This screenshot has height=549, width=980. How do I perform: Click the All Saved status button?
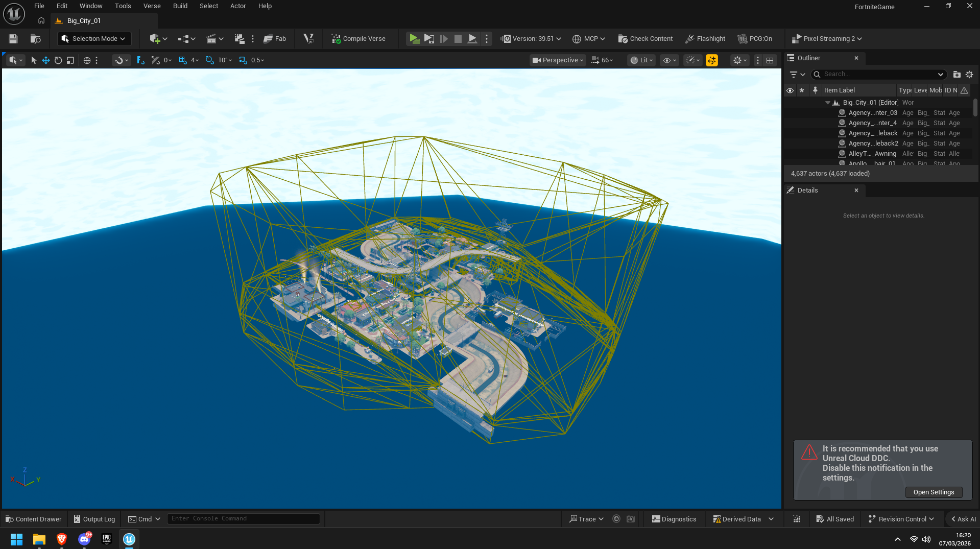pos(834,519)
